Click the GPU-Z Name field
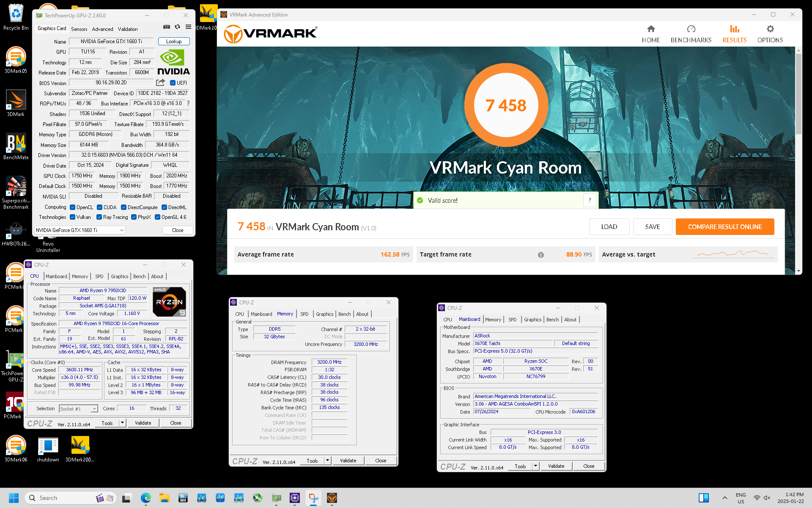The image size is (812, 508). coord(111,41)
